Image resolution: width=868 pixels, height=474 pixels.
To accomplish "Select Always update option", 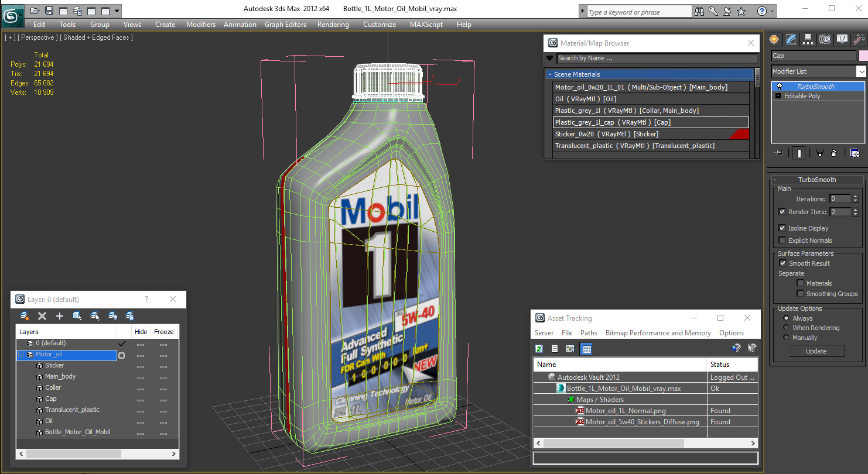I will click(786, 318).
